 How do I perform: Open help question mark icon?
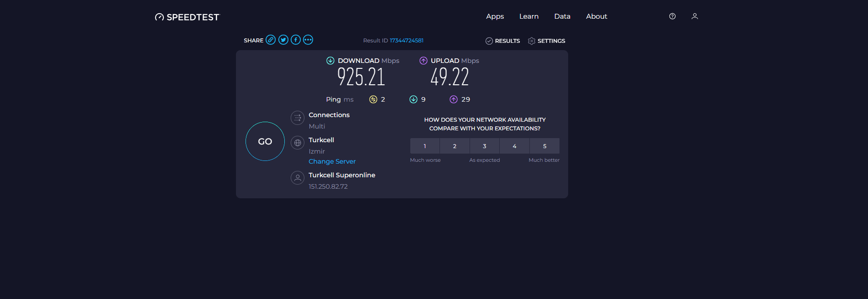(672, 16)
